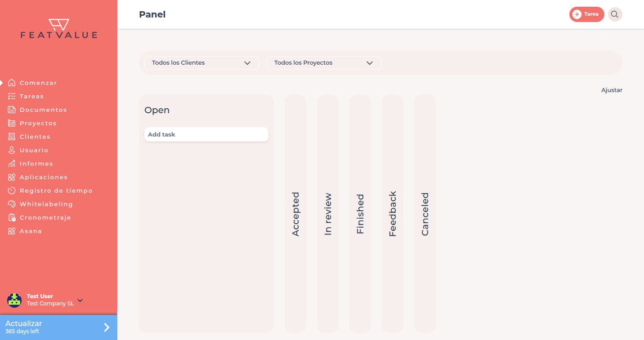Click the Informes bar graph icon

12,163
